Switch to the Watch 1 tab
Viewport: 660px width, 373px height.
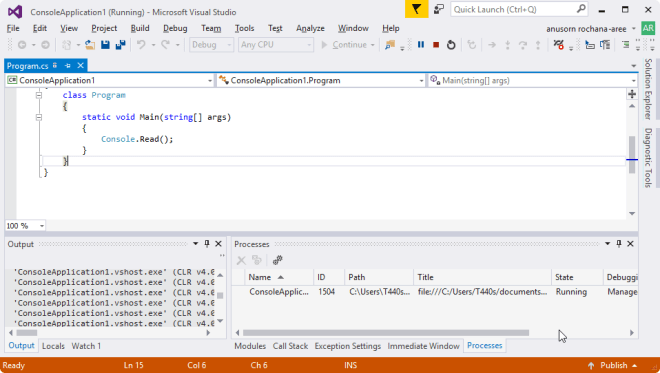(86, 346)
